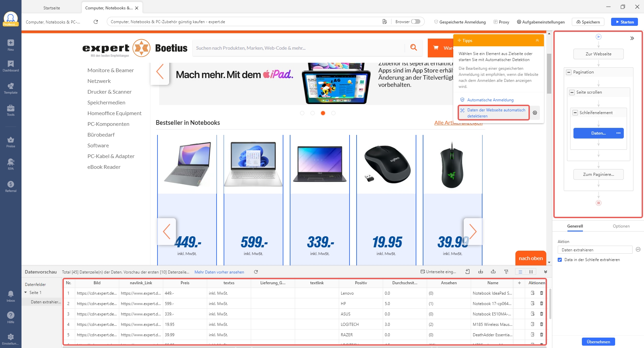Click 'Mehr Daten vorher ansehen' link
Image resolution: width=644 pixels, height=348 pixels.
(x=219, y=272)
